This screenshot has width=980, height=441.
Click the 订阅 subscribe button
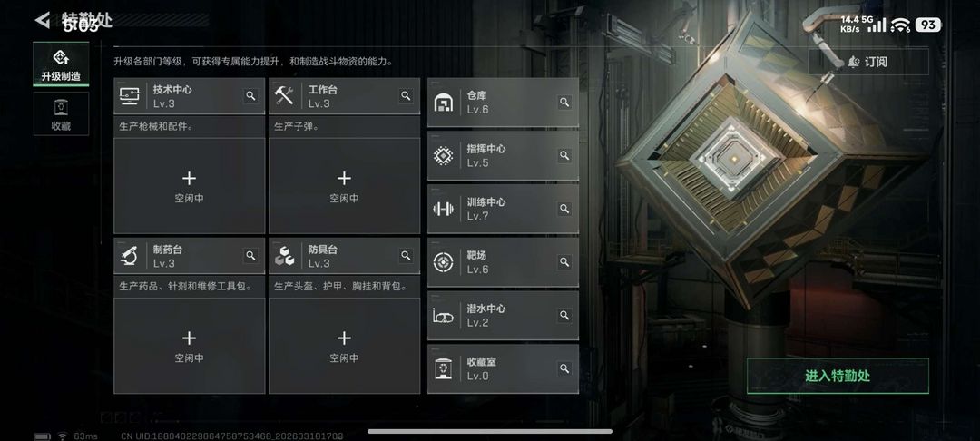click(868, 62)
